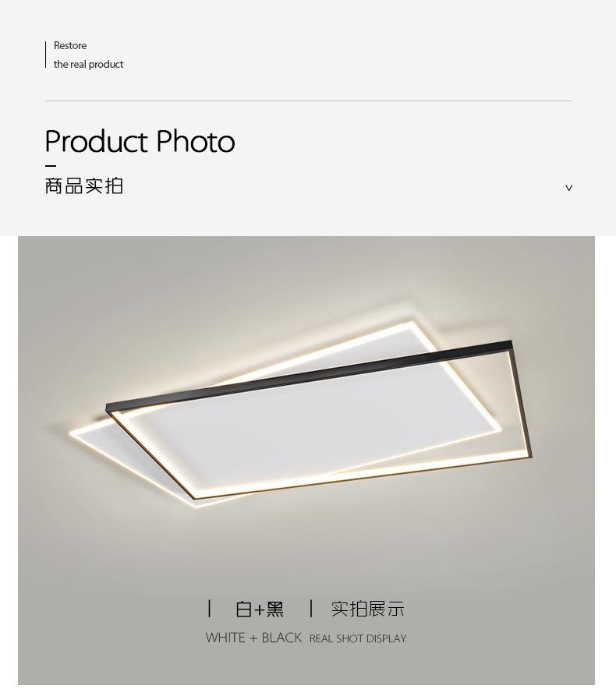Select the "Restore" text at top
The image size is (616, 696).
pyautogui.click(x=70, y=46)
